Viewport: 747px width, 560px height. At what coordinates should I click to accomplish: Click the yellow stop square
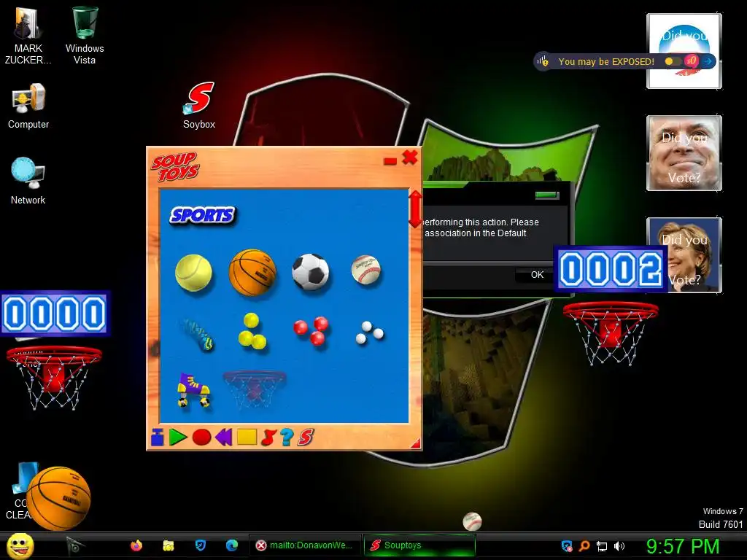tap(247, 437)
